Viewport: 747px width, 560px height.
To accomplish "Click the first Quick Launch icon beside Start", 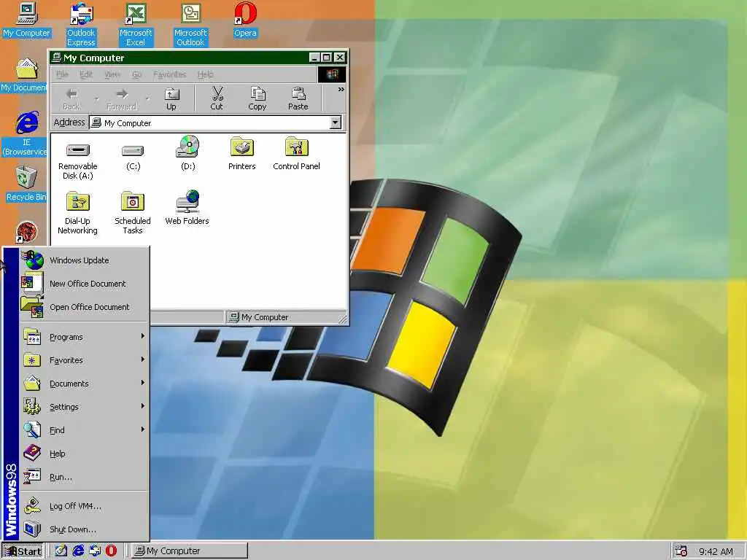I will point(61,551).
